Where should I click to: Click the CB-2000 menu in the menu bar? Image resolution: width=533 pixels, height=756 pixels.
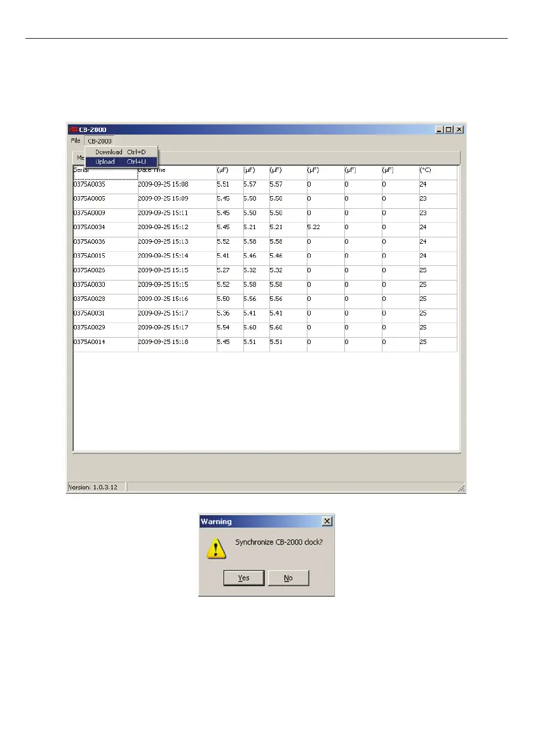(x=99, y=141)
